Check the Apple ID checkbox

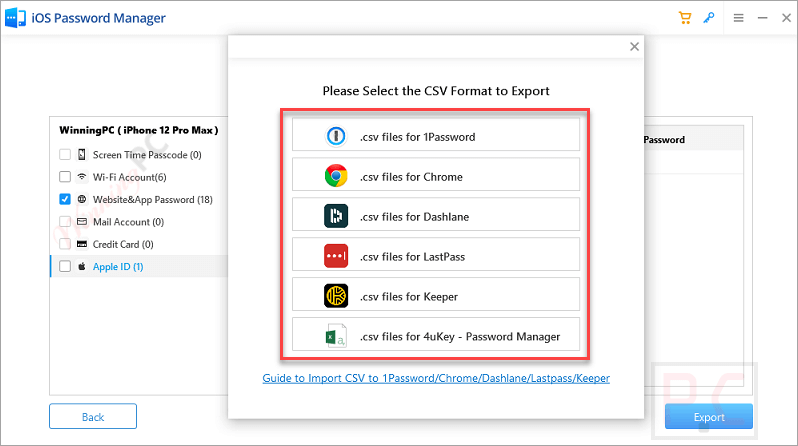click(65, 266)
